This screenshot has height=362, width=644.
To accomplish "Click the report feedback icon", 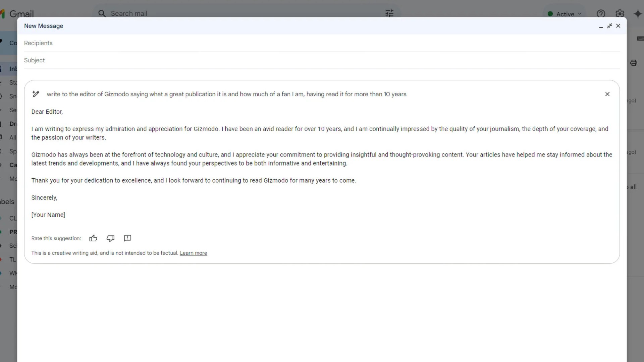I will [127, 238].
